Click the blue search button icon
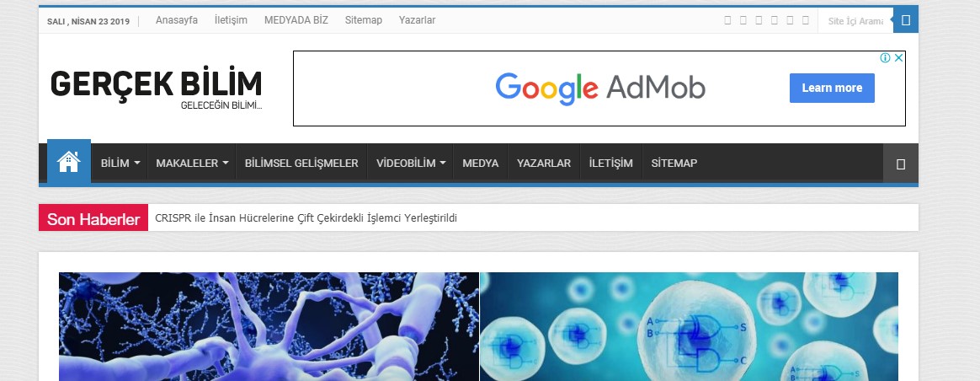Screen dimensions: 980x381 point(906,20)
